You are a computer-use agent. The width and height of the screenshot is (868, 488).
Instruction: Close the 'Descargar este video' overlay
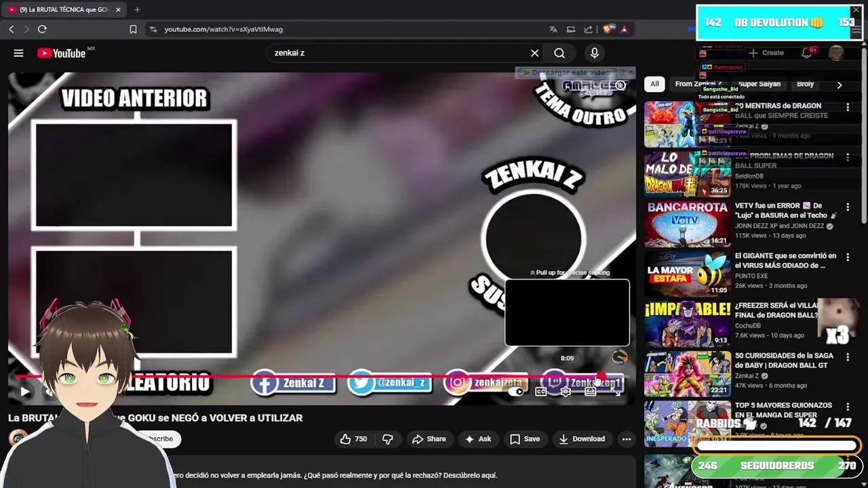pyautogui.click(x=631, y=72)
